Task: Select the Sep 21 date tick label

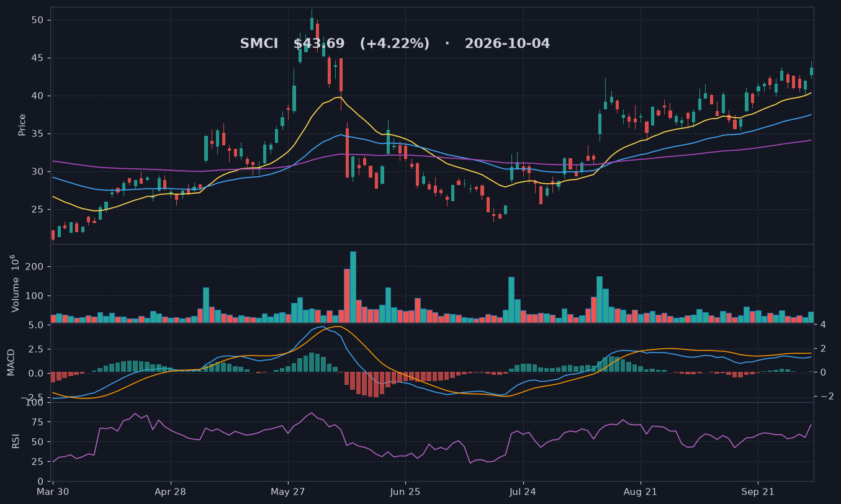Action: point(757,492)
